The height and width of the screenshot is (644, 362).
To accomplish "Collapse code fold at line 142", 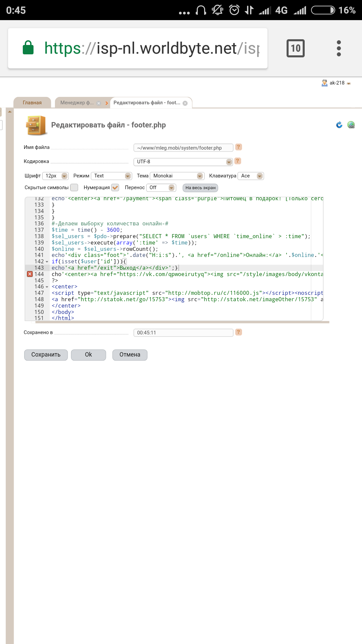I will point(47,262).
